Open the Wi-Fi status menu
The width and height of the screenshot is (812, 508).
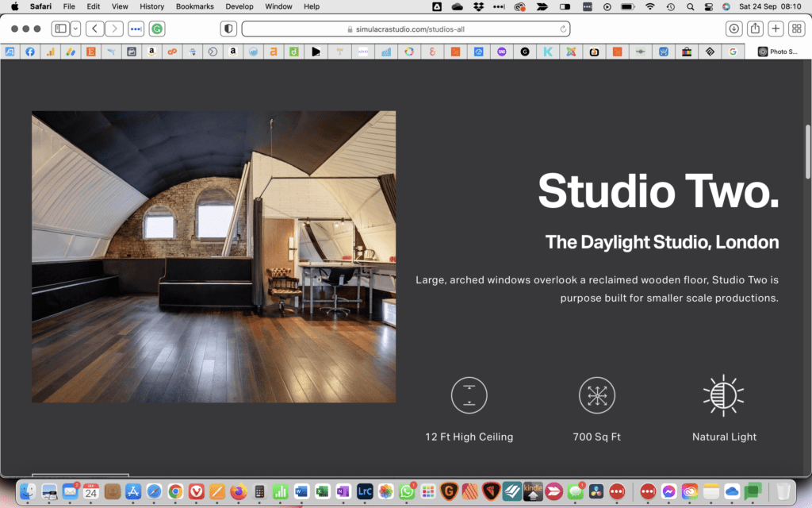(x=650, y=6)
